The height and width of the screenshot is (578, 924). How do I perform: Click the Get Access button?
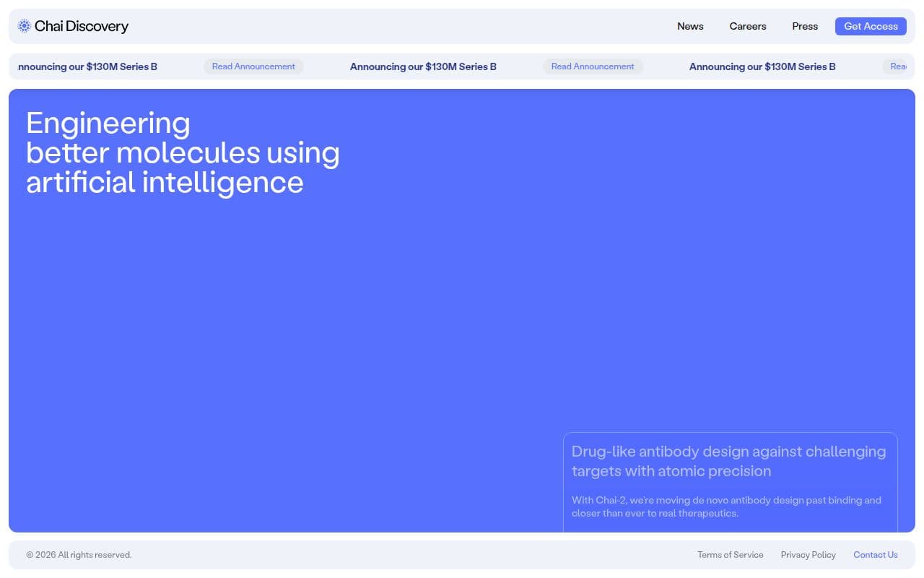click(x=871, y=26)
